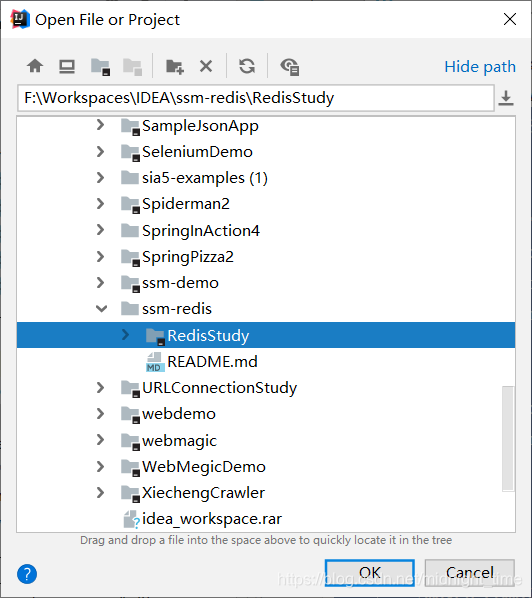This screenshot has width=532, height=598.
Task: Click the ssm-demo folder icon
Action: [x=130, y=284]
